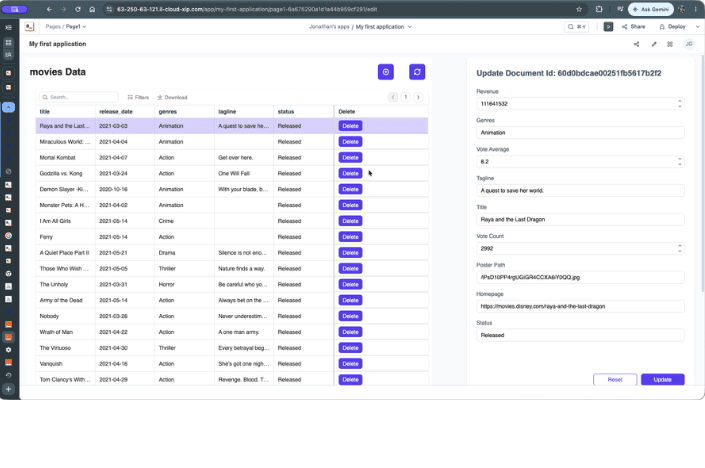Click the plus icon at sidebar bottom
705x468 pixels.
tap(9, 389)
